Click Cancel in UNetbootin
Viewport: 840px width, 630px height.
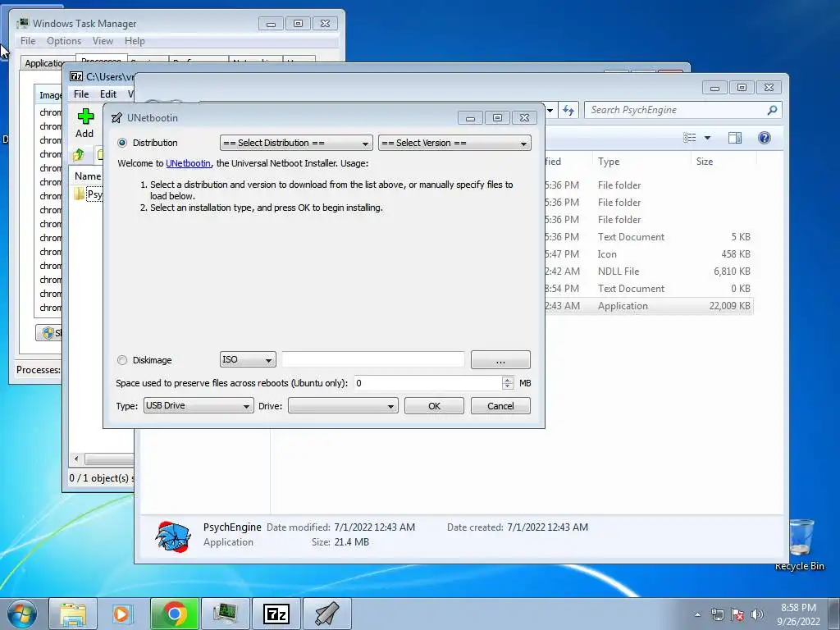coord(500,405)
